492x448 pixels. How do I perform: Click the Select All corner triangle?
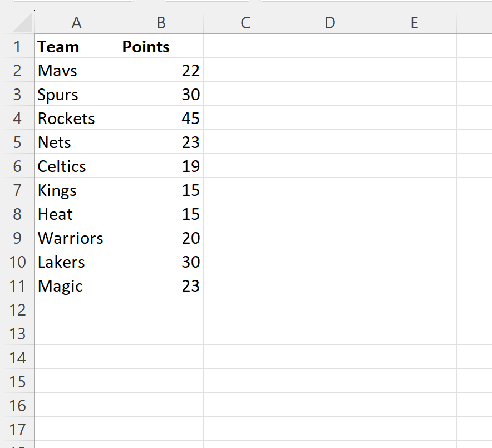point(22,23)
